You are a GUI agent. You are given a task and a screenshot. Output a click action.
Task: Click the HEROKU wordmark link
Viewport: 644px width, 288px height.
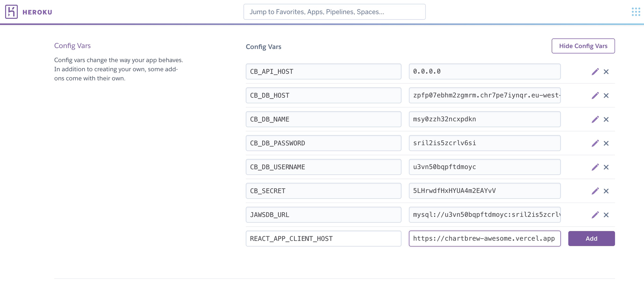tap(37, 12)
